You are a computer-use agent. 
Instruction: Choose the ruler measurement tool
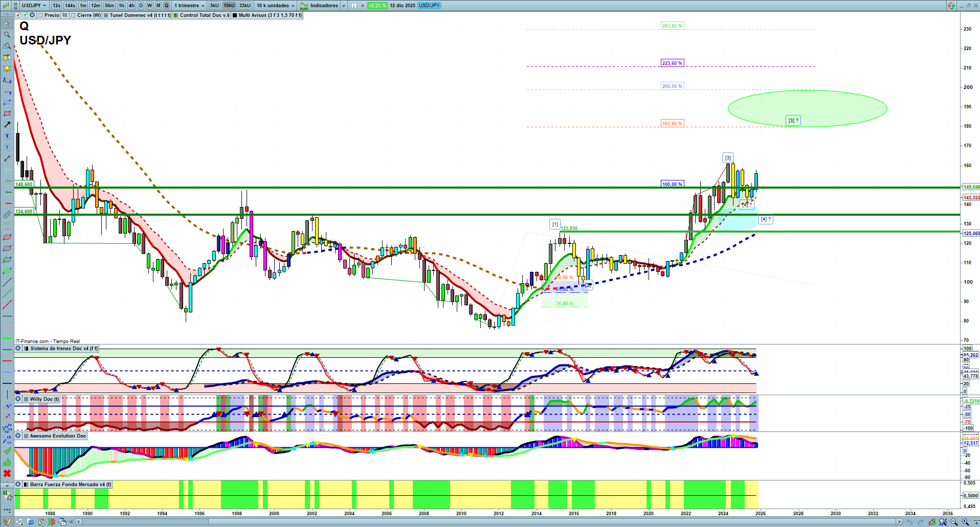7,215
